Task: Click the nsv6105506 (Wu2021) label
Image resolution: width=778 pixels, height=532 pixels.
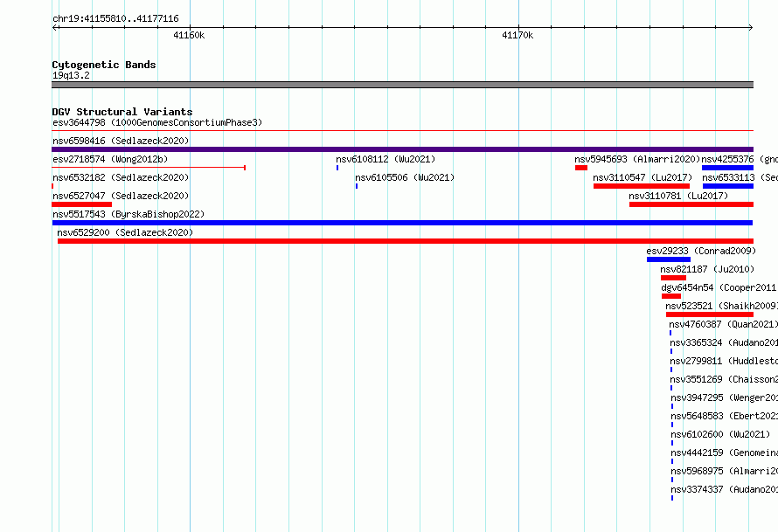Action: click(405, 177)
